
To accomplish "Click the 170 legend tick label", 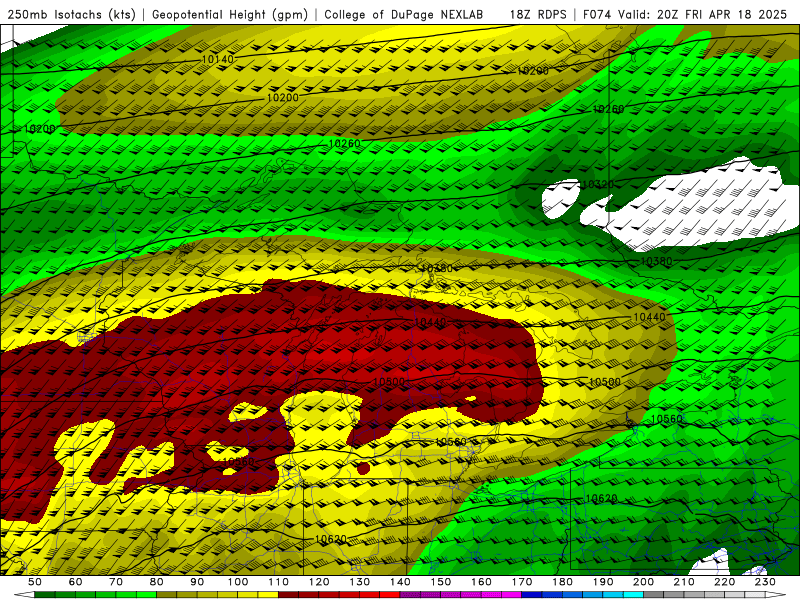I will pos(522,582).
